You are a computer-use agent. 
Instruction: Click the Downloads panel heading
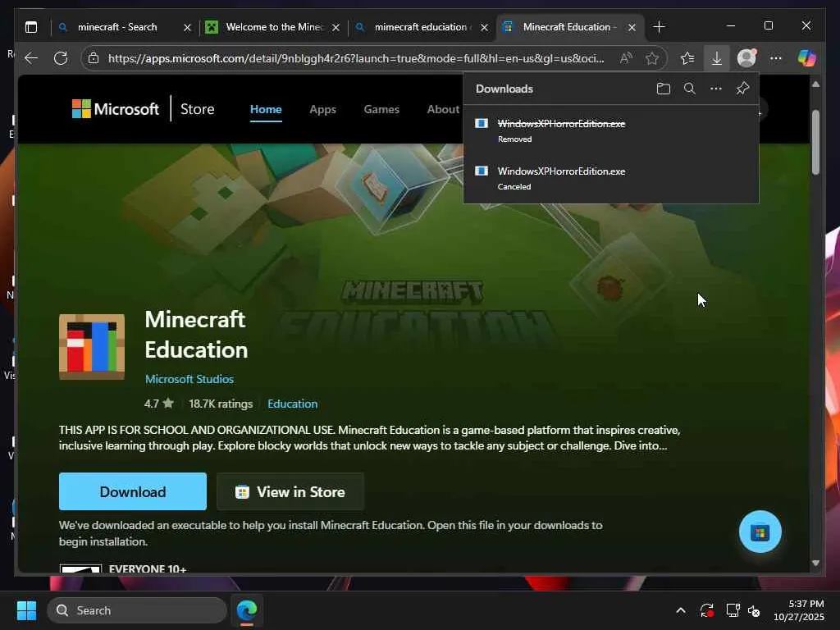[x=504, y=89]
